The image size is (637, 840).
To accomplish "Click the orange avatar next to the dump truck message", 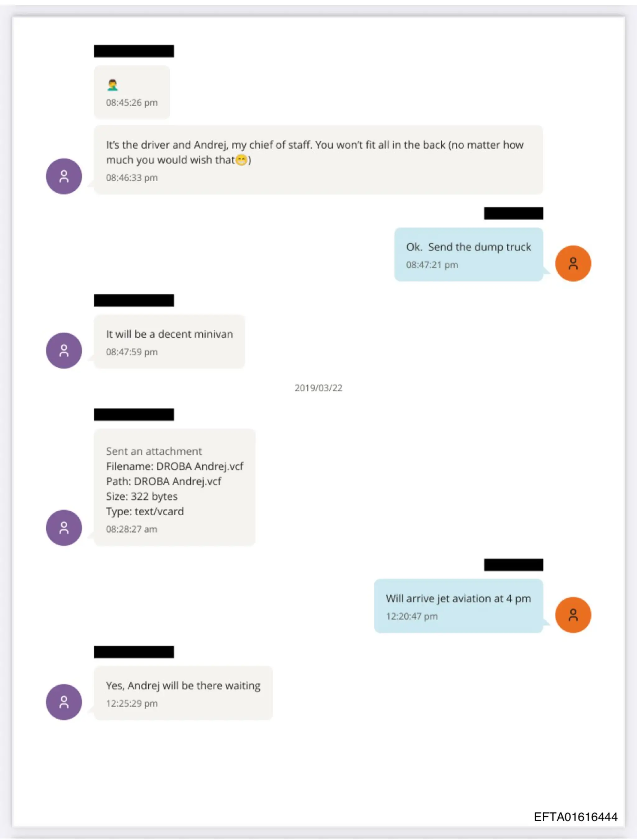I will [573, 263].
